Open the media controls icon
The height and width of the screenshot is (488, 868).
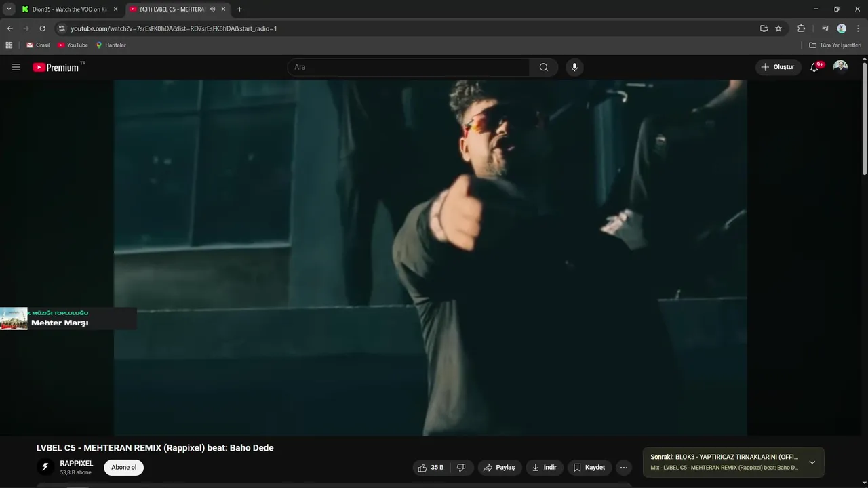pos(825,28)
